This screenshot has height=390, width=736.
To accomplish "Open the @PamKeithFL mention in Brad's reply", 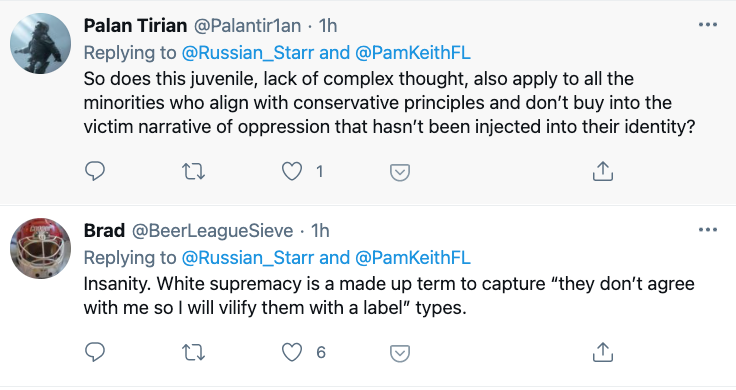I will point(413,258).
